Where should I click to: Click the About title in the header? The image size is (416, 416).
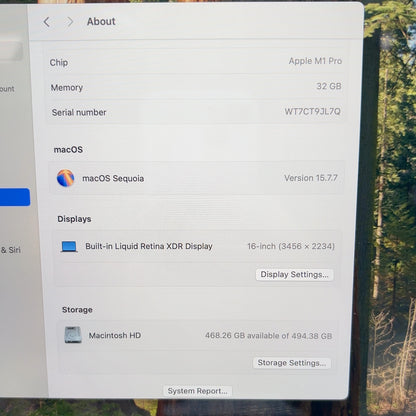coord(101,22)
